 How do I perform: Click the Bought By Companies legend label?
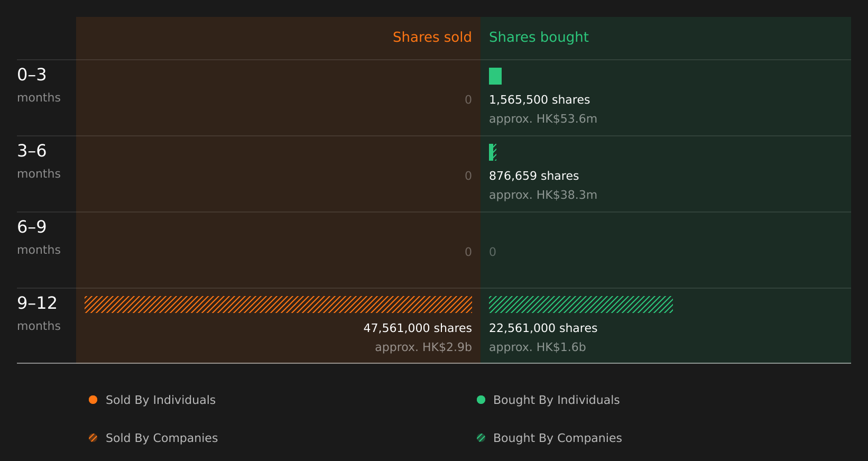pos(557,438)
